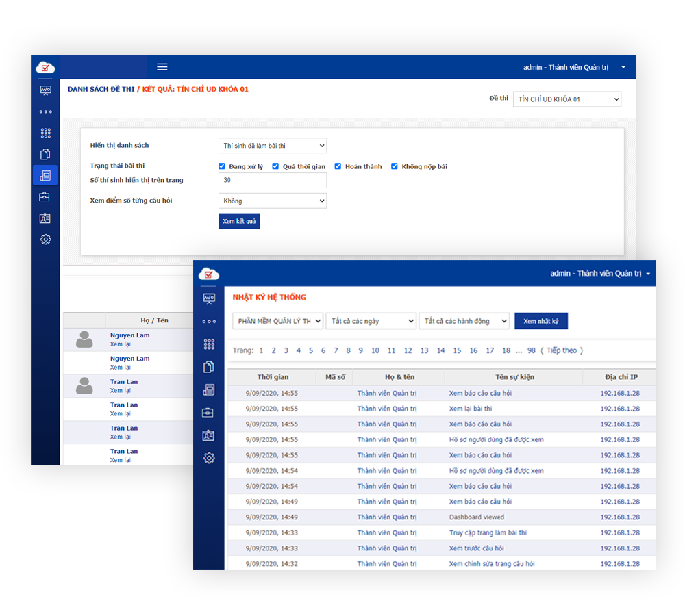Click the Xem chỉnh sửa trang câu hỏi event
This screenshot has width=685, height=616.
coord(491,563)
